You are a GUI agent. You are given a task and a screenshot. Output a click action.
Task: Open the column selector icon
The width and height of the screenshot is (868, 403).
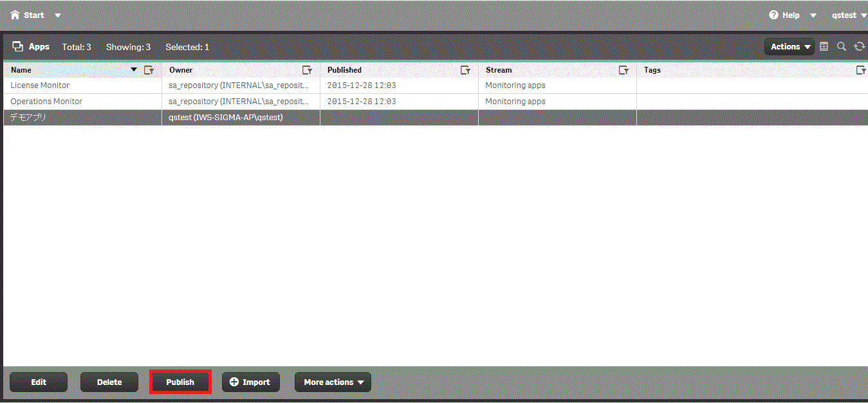(824, 46)
